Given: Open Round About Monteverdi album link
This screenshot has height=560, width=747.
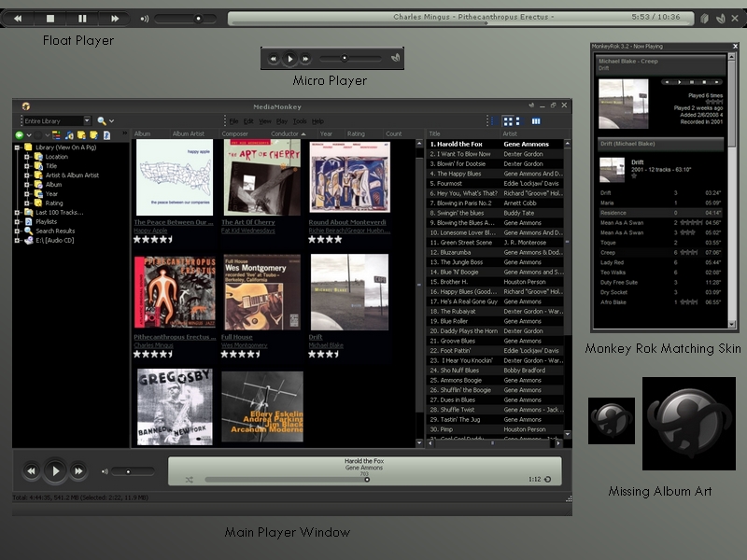Looking at the screenshot, I should [x=347, y=222].
